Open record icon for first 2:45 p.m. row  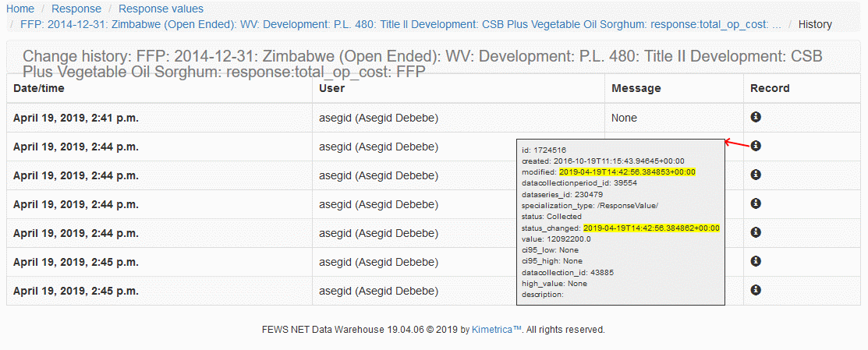click(755, 261)
